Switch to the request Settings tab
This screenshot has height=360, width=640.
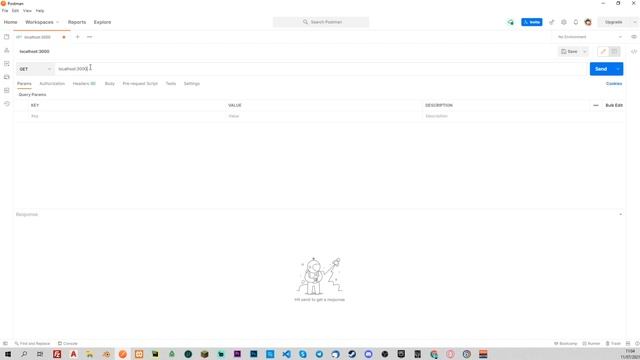(191, 83)
